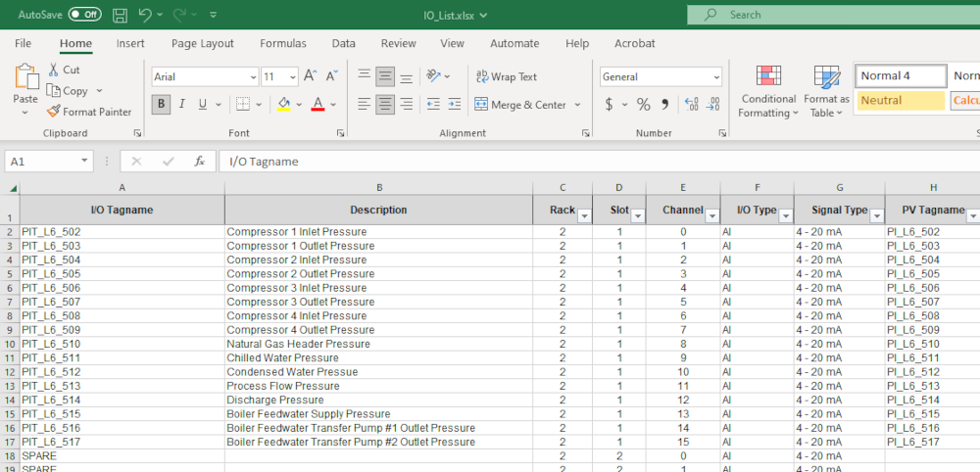
Task: Open the File tab
Action: [24, 43]
